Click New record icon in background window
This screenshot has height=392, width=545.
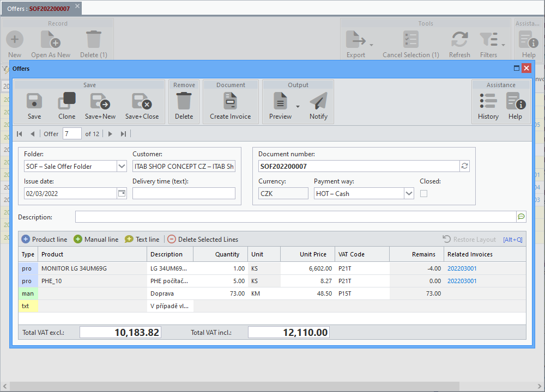pos(15,39)
